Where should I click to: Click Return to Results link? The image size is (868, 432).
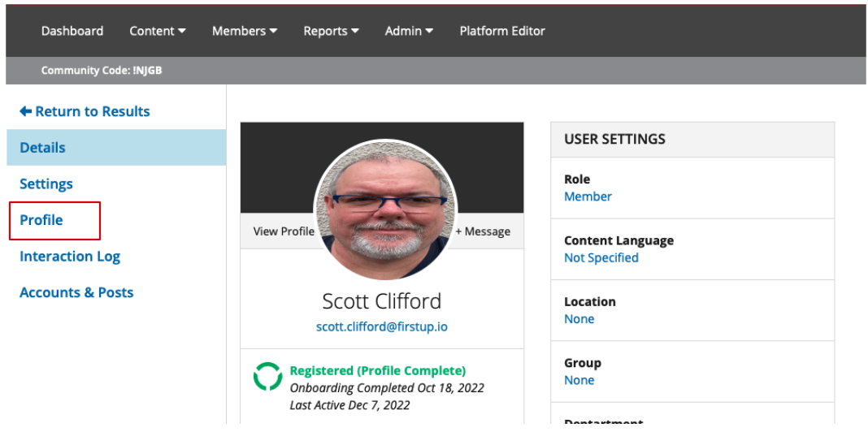(x=85, y=111)
